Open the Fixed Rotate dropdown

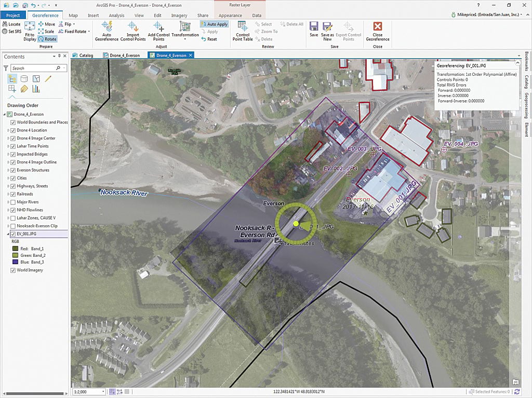(89, 32)
